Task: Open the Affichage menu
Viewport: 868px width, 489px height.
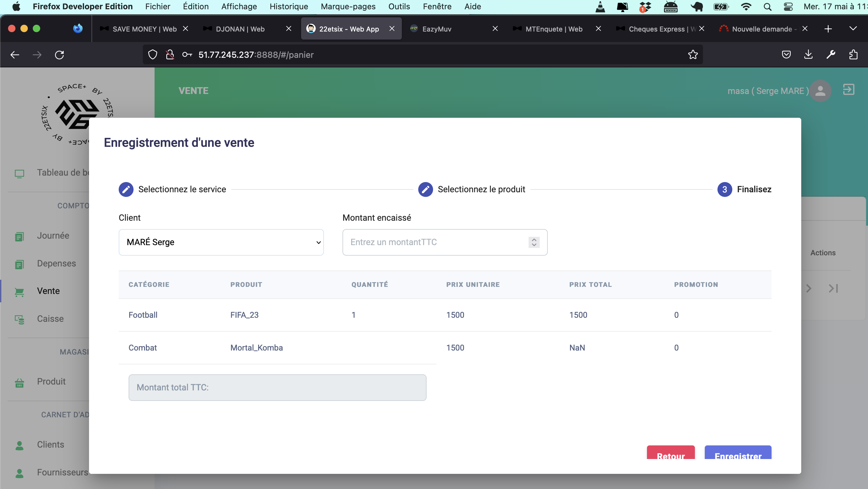Action: [239, 6]
